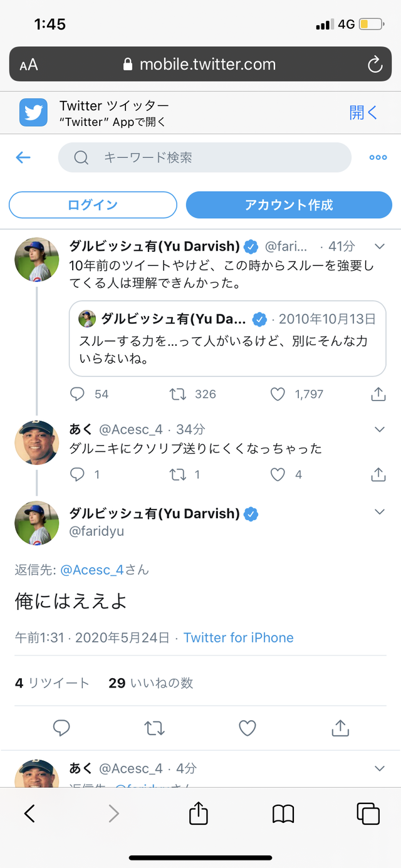Like the あく tweet with 4 likes
Image resolution: width=401 pixels, height=868 pixels.
click(x=278, y=474)
